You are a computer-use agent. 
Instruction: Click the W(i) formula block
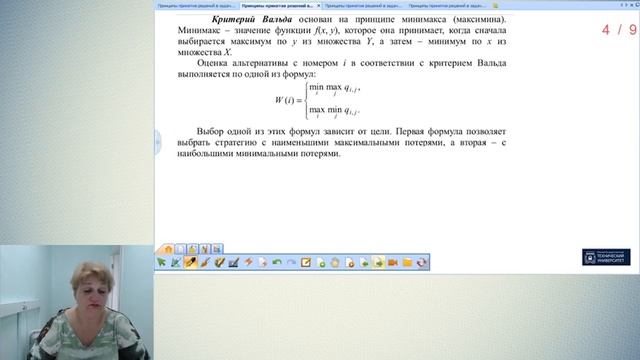point(318,100)
